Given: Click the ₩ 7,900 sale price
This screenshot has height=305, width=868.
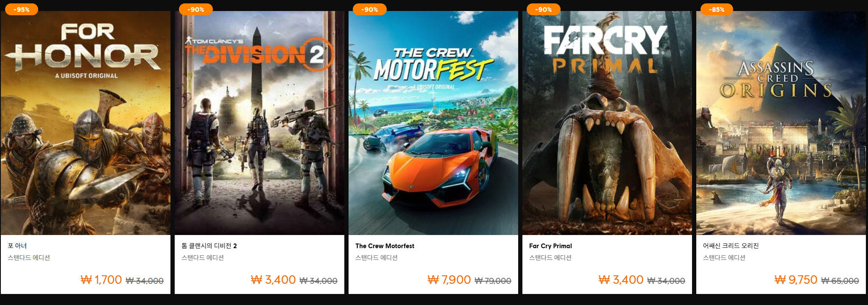Looking at the screenshot, I should click(449, 280).
